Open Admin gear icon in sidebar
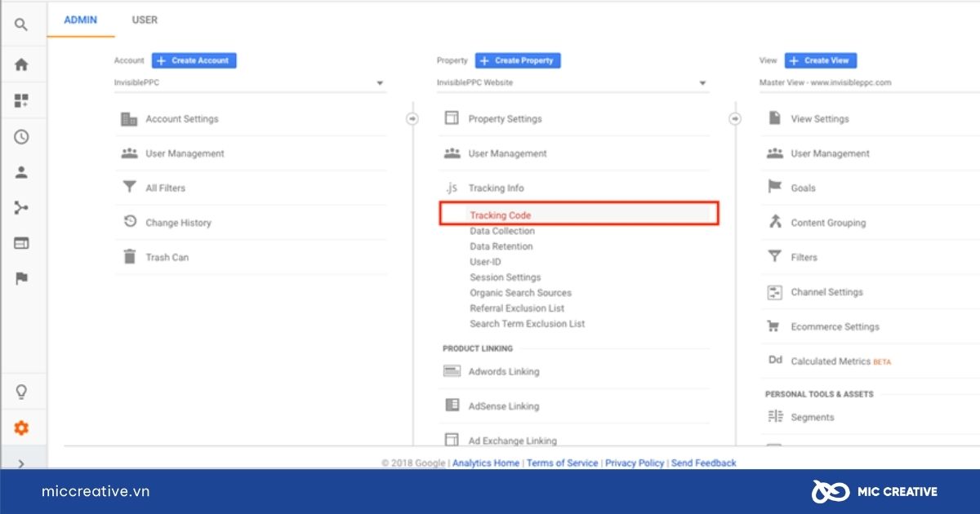980x514 pixels. coord(21,428)
